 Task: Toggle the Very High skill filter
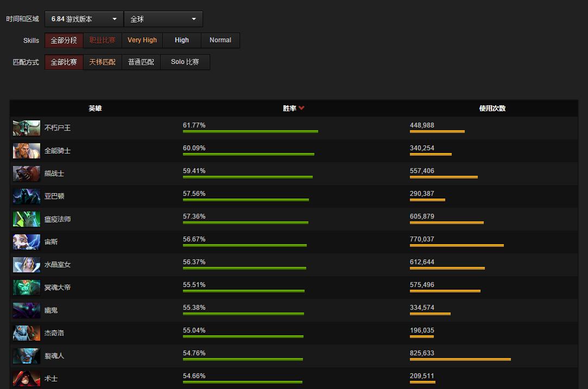142,40
